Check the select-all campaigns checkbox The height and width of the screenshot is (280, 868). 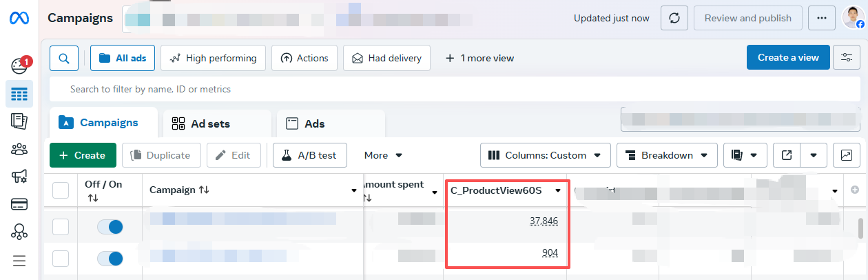pos(61,190)
